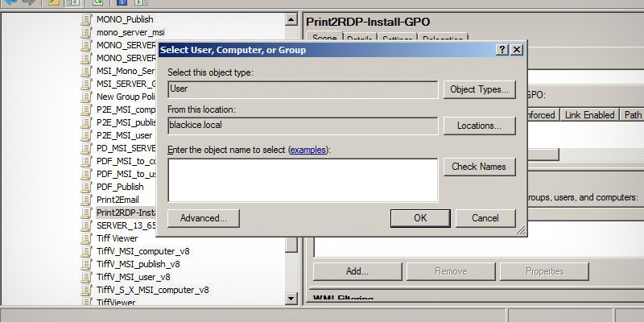Click the MONO_Publish GPO icon
Viewport: 644px width, 322px height.
pos(87,19)
